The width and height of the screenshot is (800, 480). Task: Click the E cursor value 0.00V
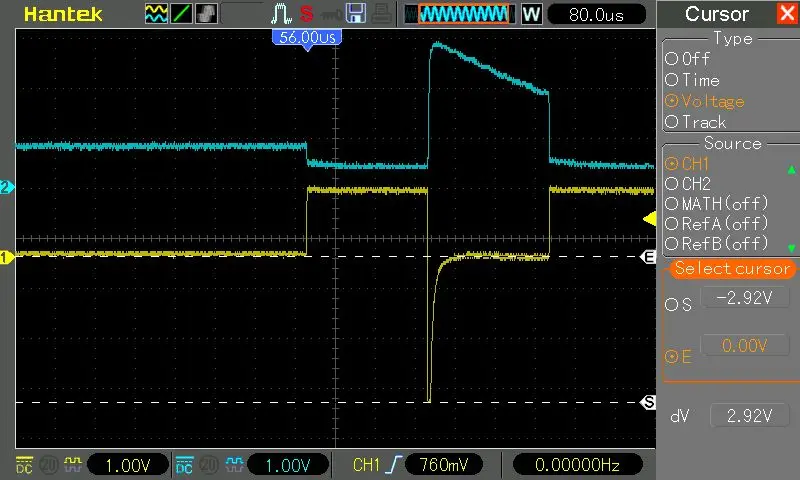pyautogui.click(x=745, y=345)
